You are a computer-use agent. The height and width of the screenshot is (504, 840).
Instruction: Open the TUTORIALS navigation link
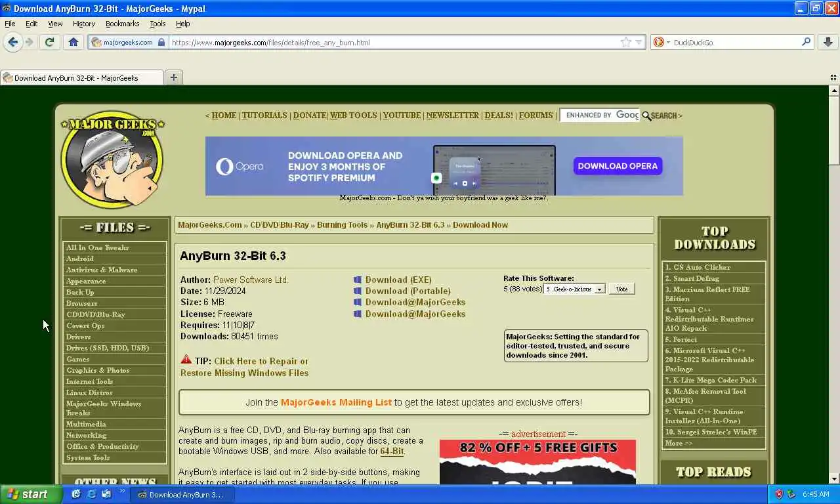(x=264, y=115)
